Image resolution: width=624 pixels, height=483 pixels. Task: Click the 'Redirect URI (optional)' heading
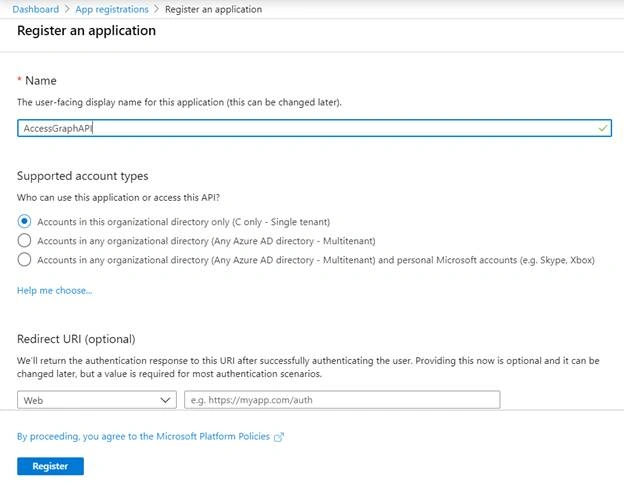[x=76, y=339]
